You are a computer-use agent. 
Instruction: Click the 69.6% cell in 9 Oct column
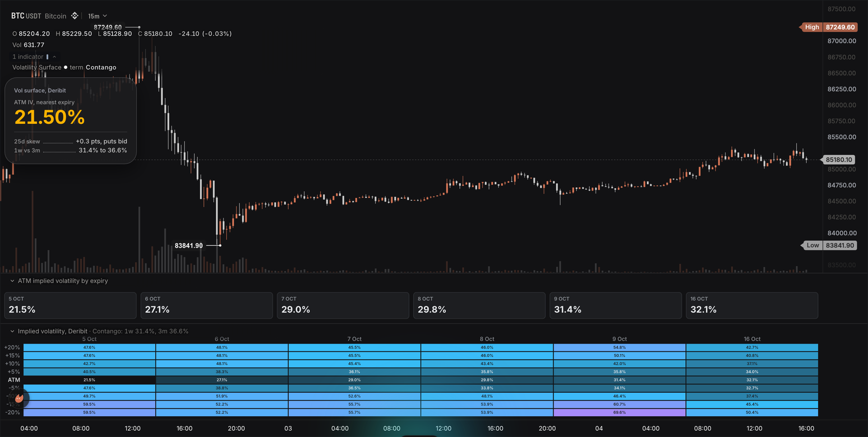tap(620, 412)
